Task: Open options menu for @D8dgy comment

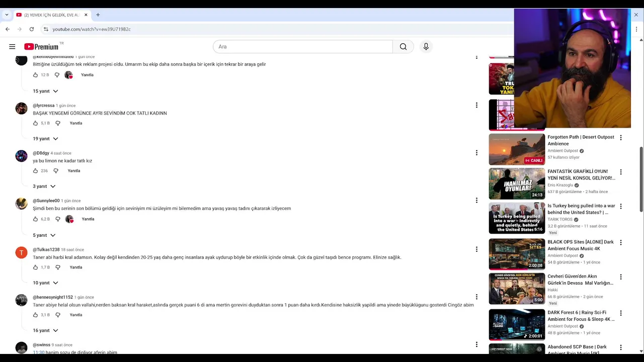Action: click(476, 152)
